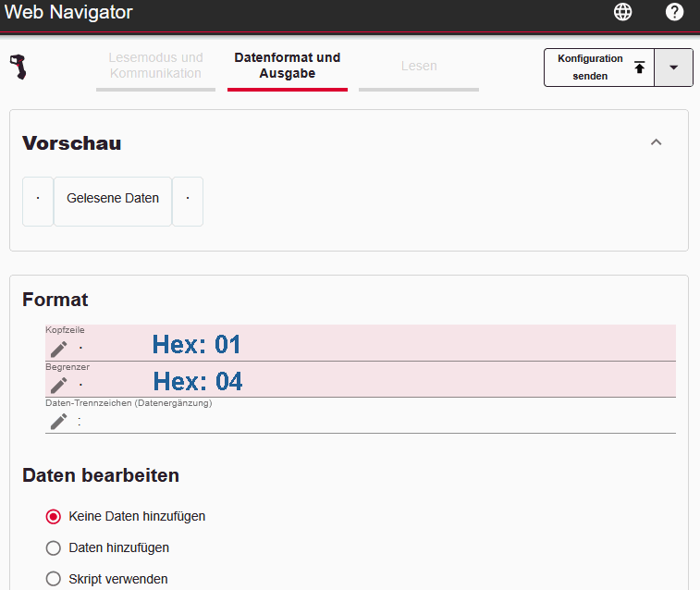Open the Datenformat und Ausgabe tab
This screenshot has width=700, height=590.
click(287, 66)
